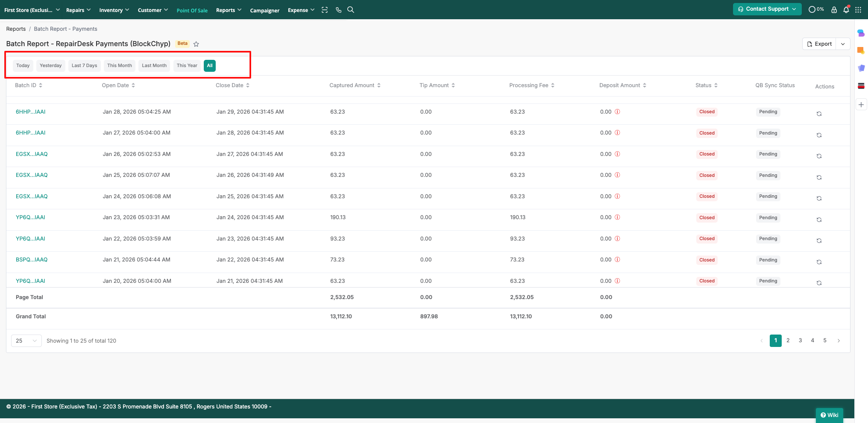Select the Today date filter
This screenshot has height=423, width=868.
tap(23, 66)
